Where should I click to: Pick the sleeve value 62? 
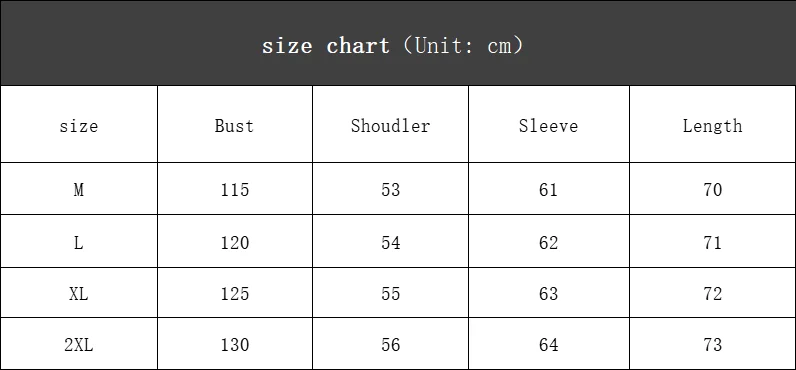click(x=548, y=243)
